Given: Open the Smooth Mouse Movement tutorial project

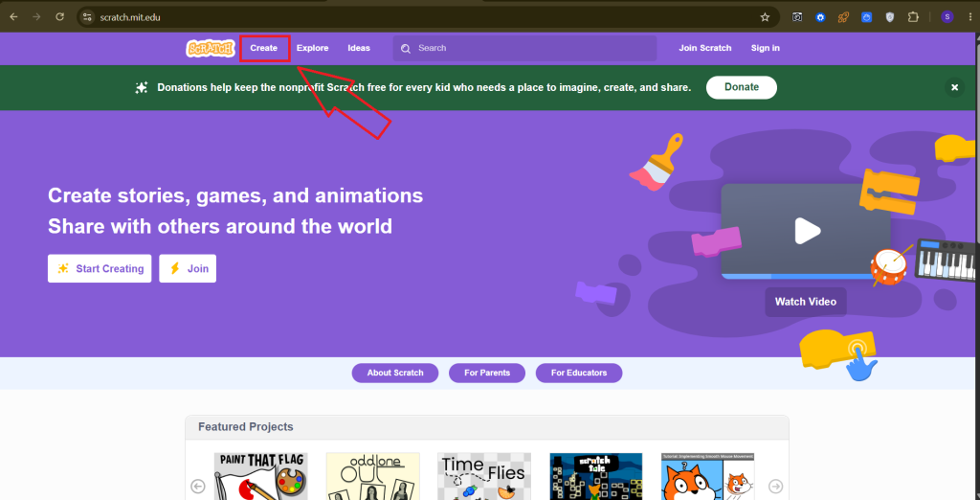Looking at the screenshot, I should (707, 476).
